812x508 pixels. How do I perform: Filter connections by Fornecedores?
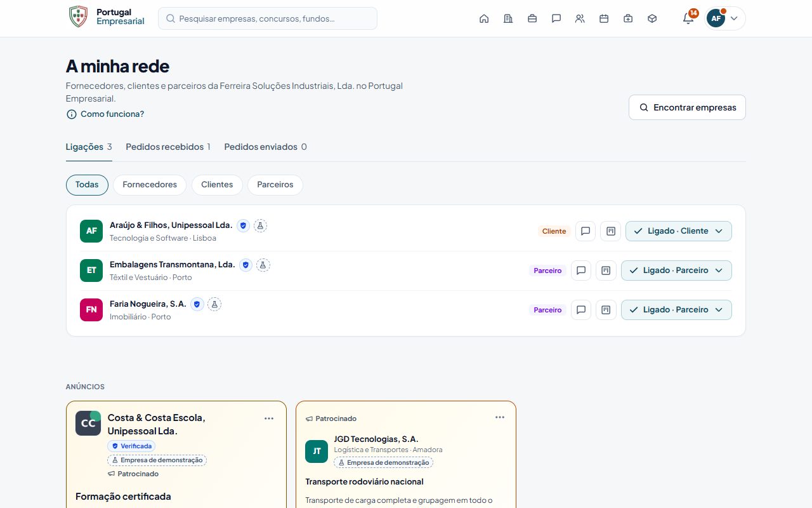[x=150, y=185]
